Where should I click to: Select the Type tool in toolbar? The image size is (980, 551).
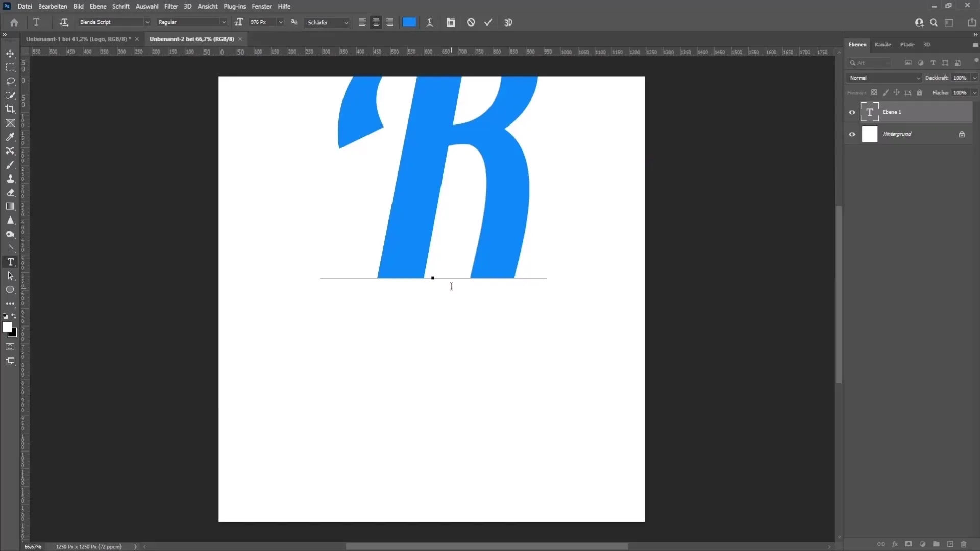(10, 262)
